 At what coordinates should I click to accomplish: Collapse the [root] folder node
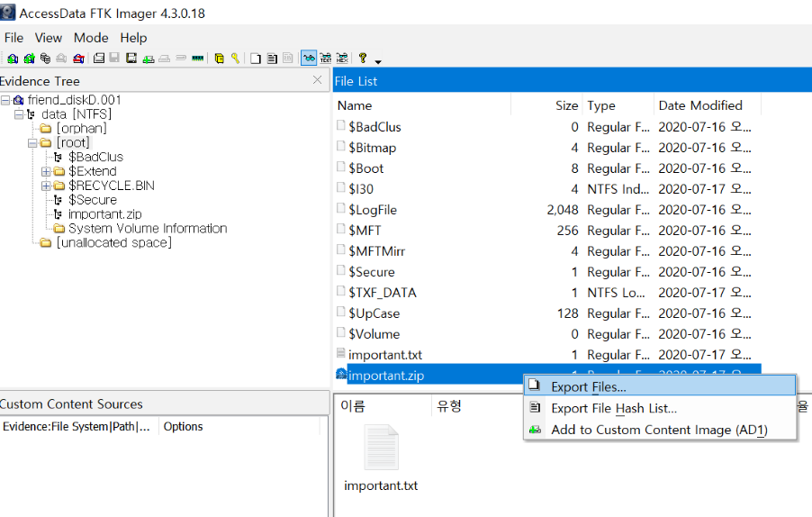32,143
